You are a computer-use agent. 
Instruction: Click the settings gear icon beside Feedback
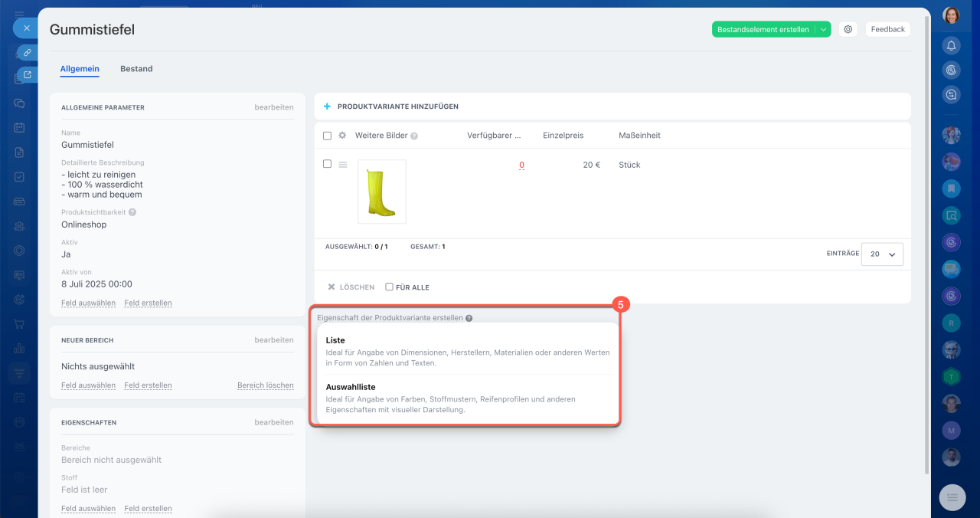point(848,29)
